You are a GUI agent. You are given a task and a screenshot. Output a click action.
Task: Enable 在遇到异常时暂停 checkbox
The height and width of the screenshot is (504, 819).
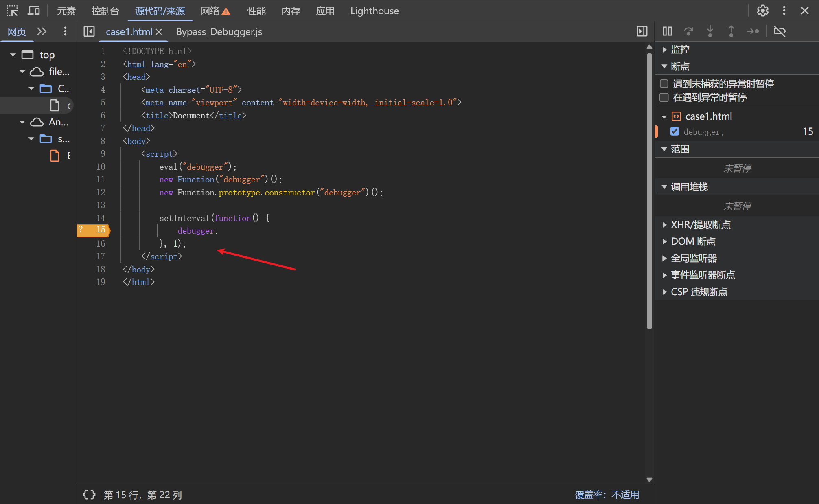coord(664,97)
